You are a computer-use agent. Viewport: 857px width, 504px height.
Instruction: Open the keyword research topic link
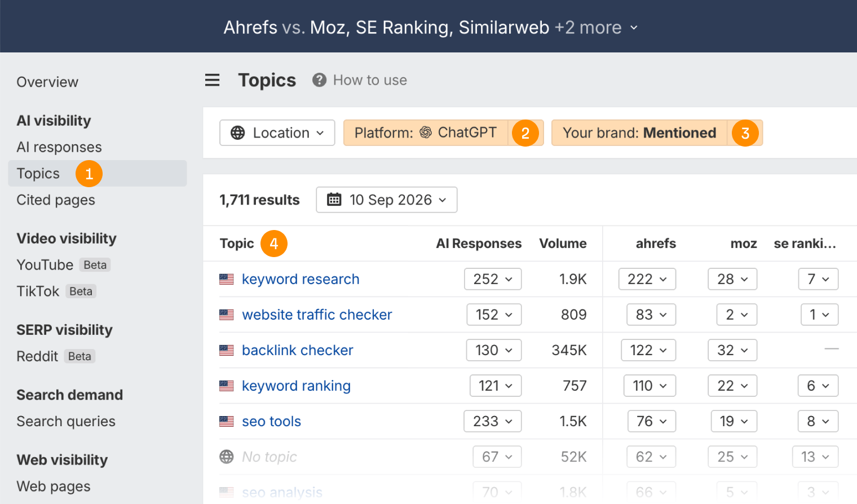click(301, 279)
